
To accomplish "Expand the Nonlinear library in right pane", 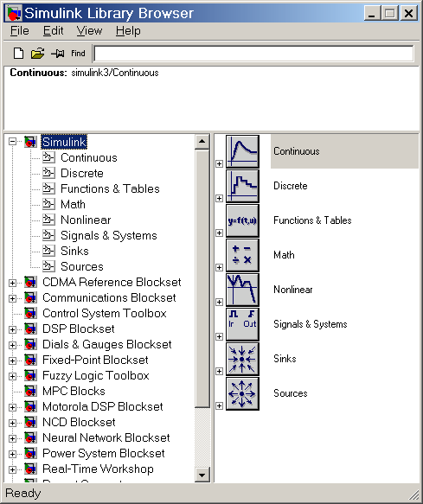I will pyautogui.click(x=220, y=303).
